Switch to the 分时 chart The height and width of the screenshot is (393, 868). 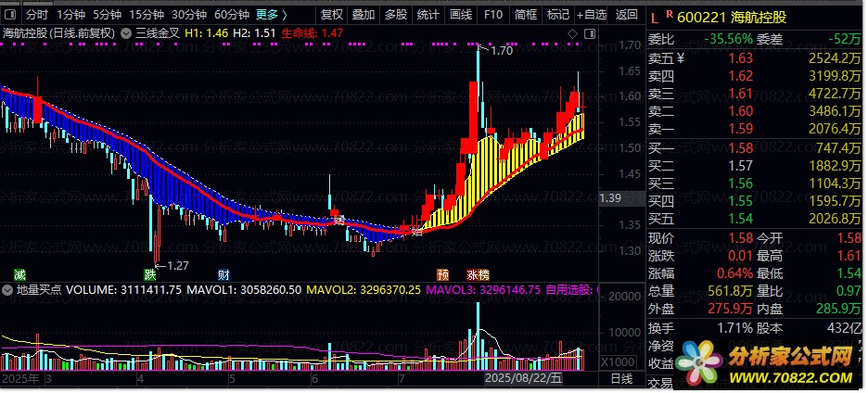pos(37,15)
